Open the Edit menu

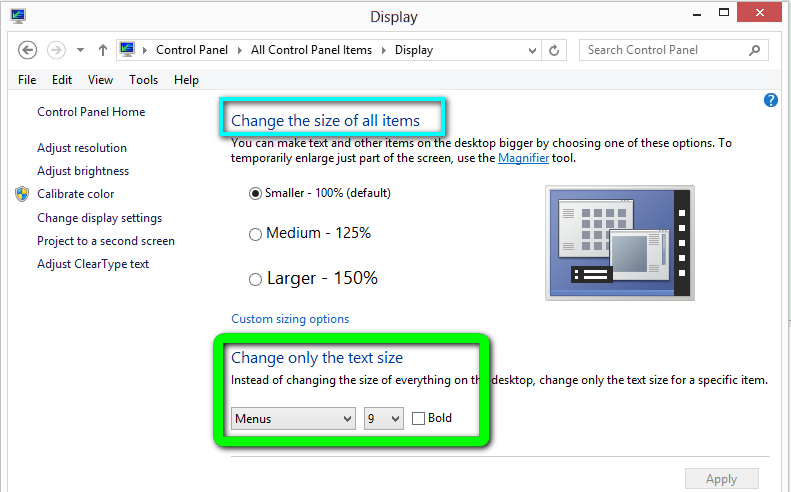click(62, 80)
